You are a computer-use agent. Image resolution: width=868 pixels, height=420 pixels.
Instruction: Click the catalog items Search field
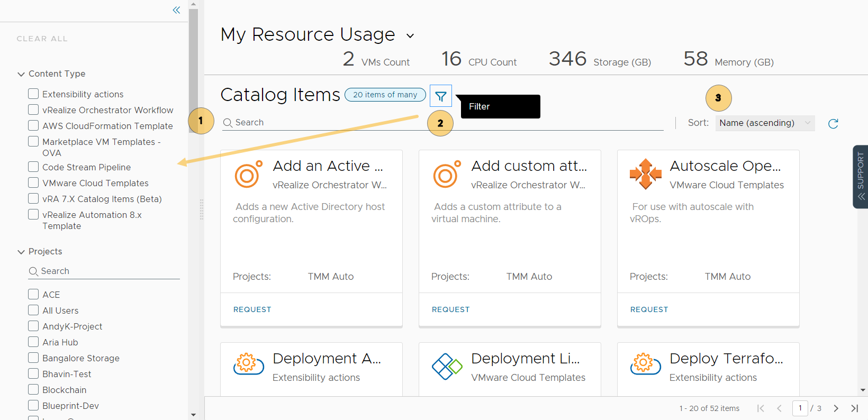click(x=443, y=123)
